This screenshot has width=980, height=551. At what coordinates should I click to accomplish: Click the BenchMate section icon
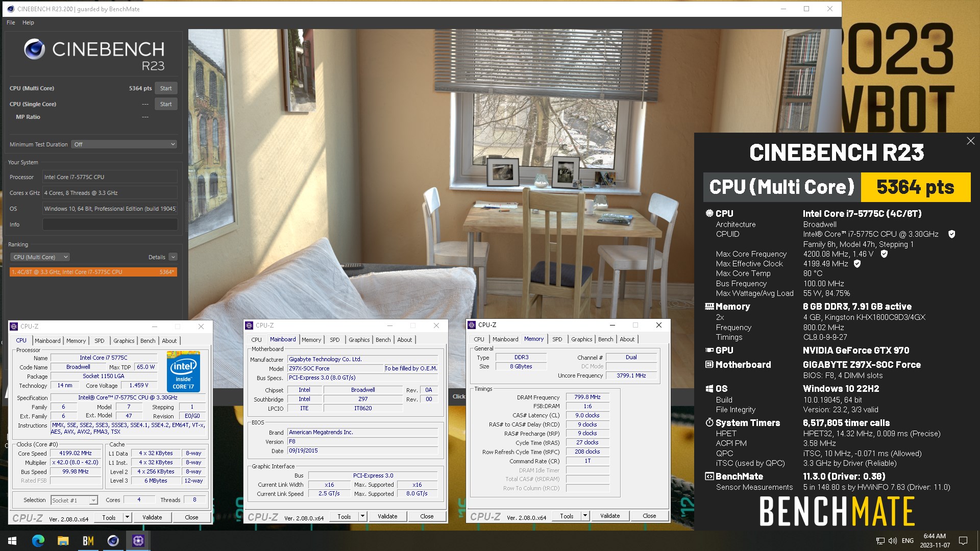coord(709,477)
